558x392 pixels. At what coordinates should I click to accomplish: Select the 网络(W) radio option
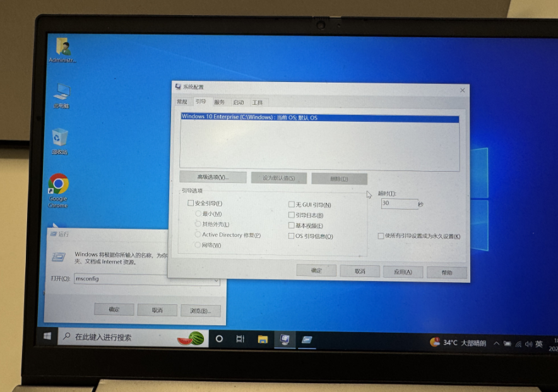198,245
